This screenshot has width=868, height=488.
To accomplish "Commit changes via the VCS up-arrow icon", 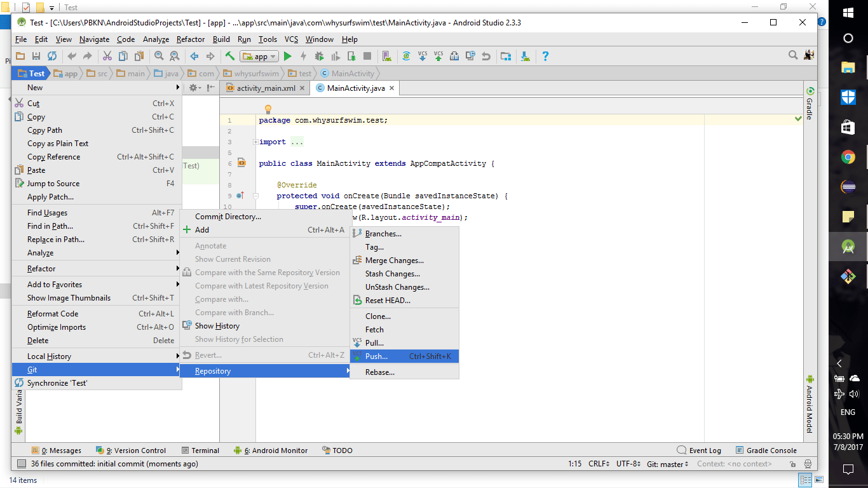I will (438, 56).
